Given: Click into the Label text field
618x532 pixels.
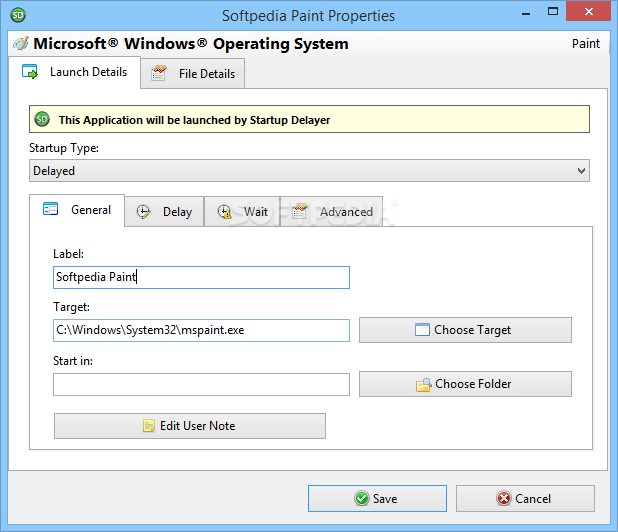Looking at the screenshot, I should tap(201, 277).
